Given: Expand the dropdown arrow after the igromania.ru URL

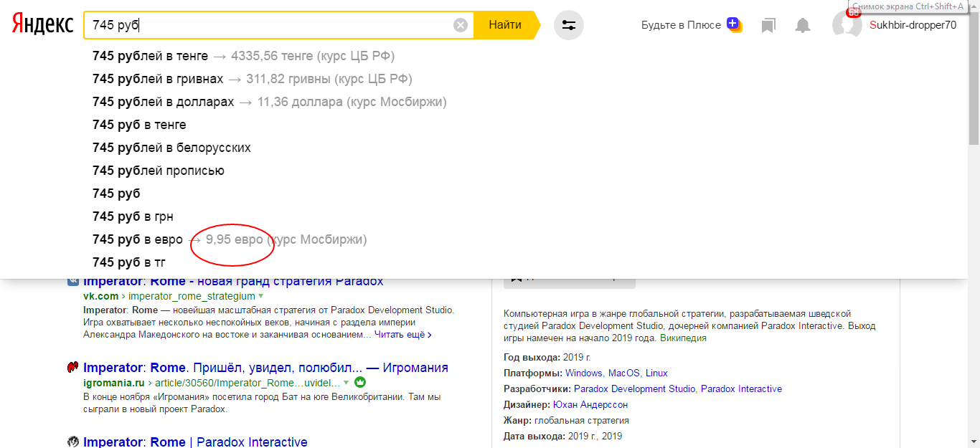Looking at the screenshot, I should pyautogui.click(x=347, y=383).
